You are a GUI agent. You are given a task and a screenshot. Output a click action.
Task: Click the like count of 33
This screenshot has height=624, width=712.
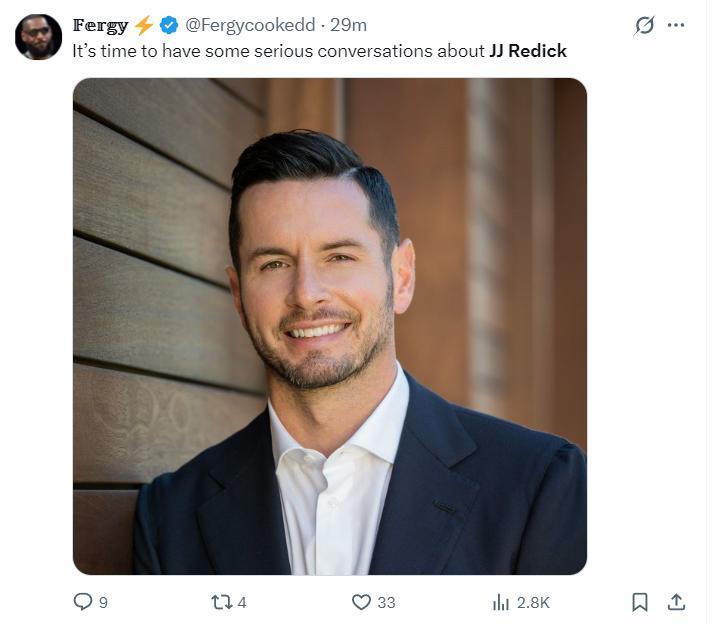point(386,602)
